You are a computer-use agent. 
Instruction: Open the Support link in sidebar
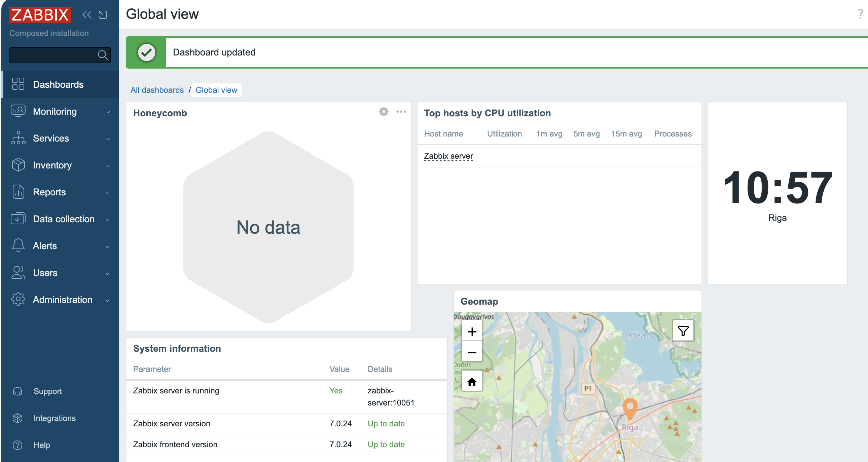(x=47, y=391)
